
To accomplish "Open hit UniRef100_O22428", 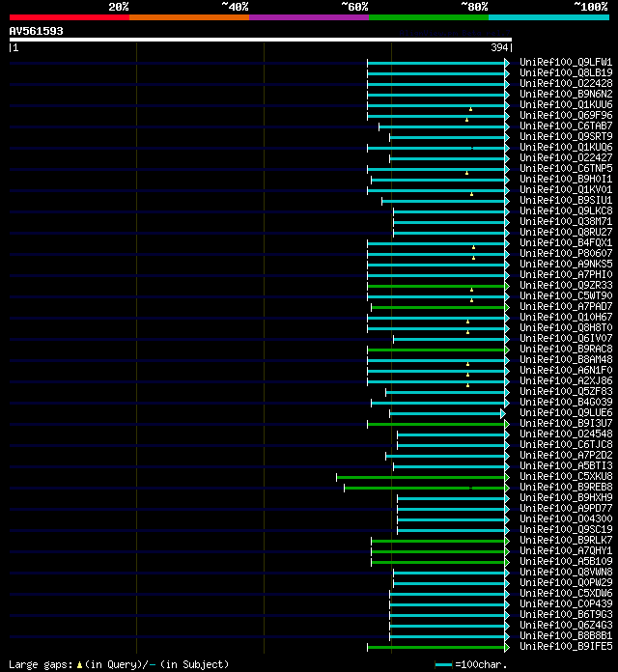I will coord(566,84).
